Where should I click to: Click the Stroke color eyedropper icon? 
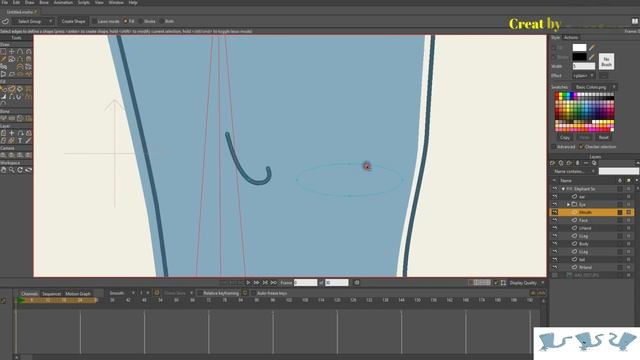tap(591, 57)
